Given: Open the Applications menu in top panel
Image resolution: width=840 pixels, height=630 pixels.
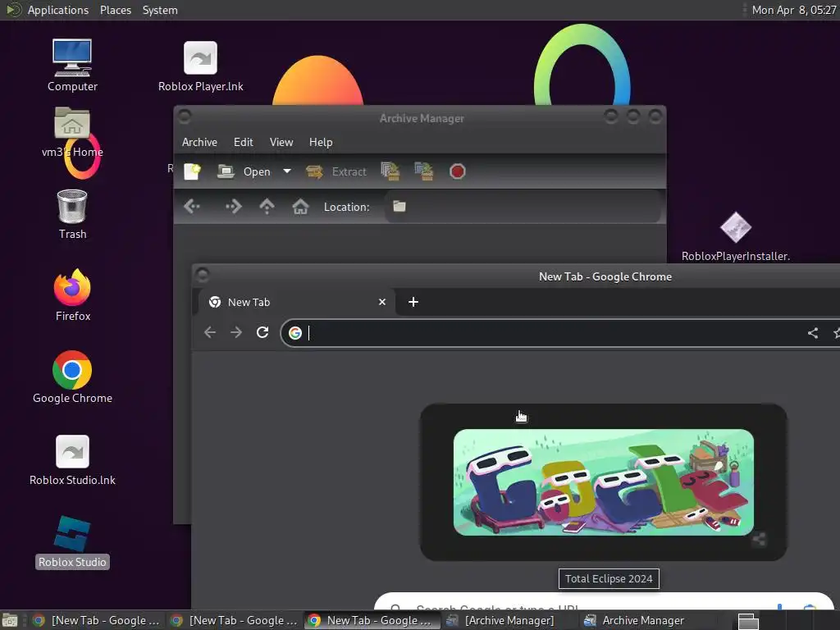Looking at the screenshot, I should click(58, 10).
